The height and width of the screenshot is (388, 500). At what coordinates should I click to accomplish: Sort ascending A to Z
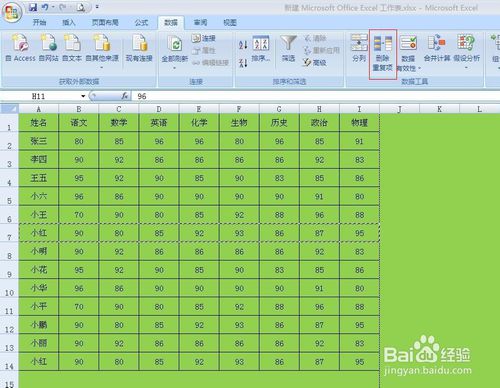coord(243,44)
